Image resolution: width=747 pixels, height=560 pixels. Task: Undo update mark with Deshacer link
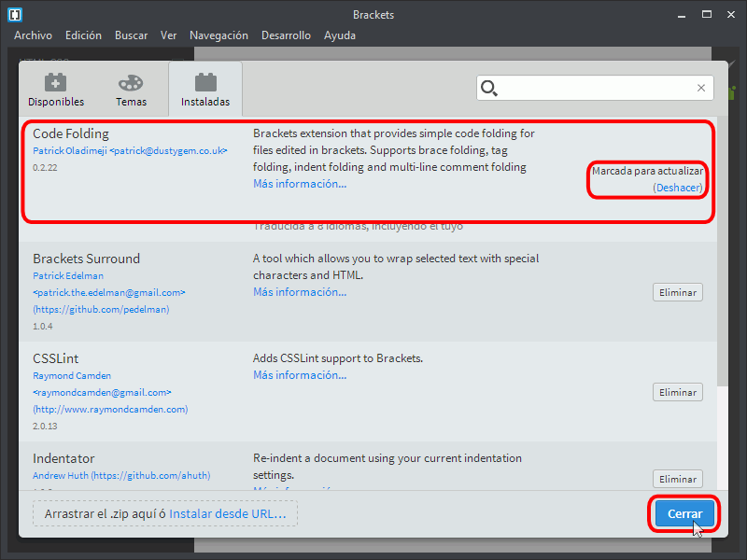click(x=678, y=188)
